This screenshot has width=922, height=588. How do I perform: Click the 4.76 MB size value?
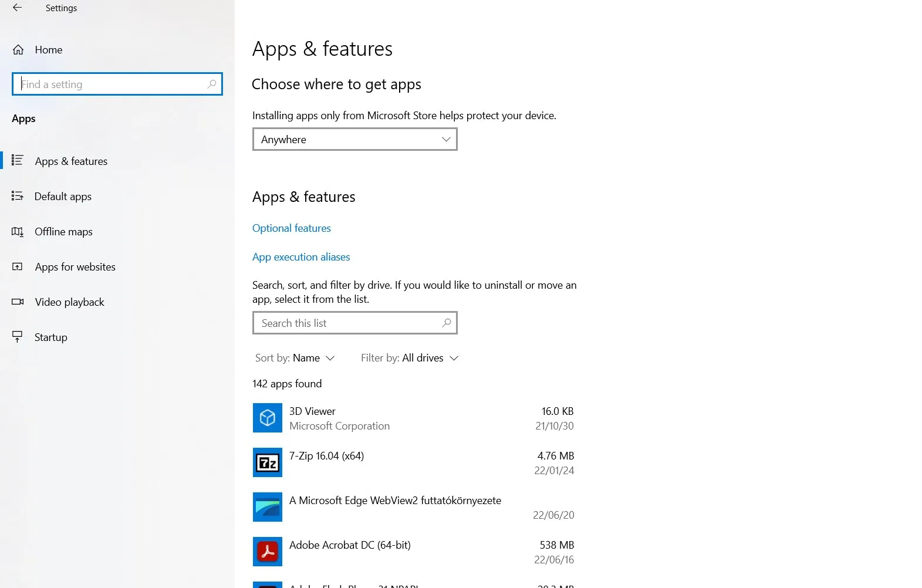[x=556, y=456]
